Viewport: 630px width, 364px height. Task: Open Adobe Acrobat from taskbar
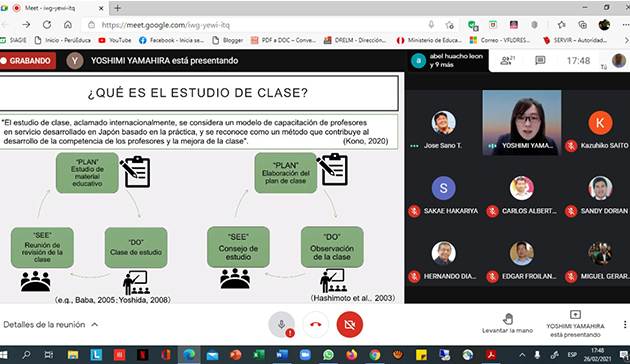491,355
